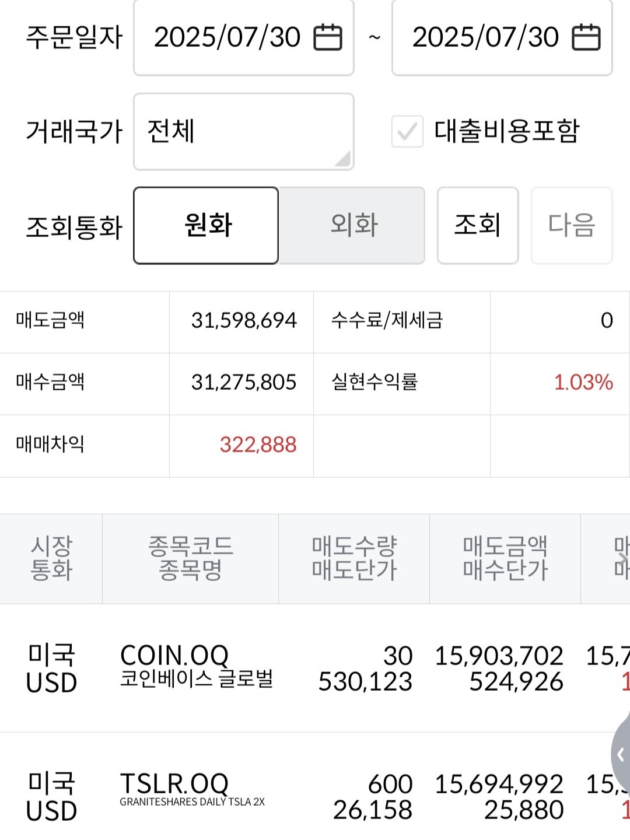Click the 실현수익률 value 1.03%
Screen dimensions: 630x840
point(583,383)
